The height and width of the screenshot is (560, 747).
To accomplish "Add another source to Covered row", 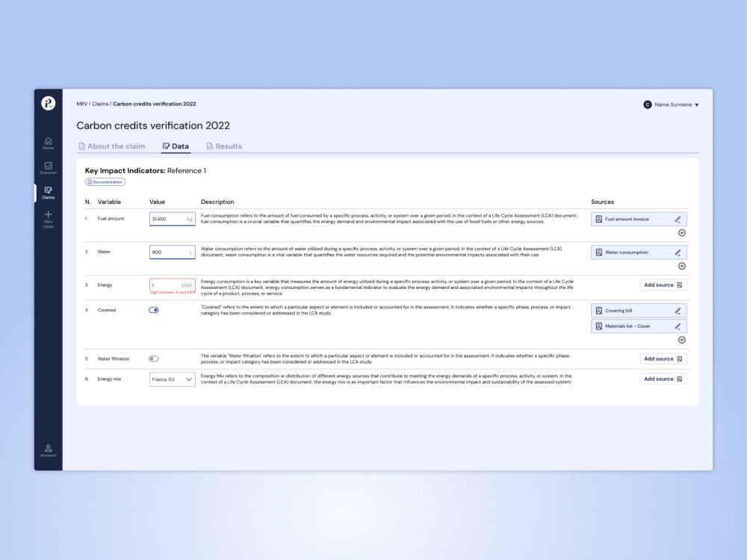I will tap(682, 340).
